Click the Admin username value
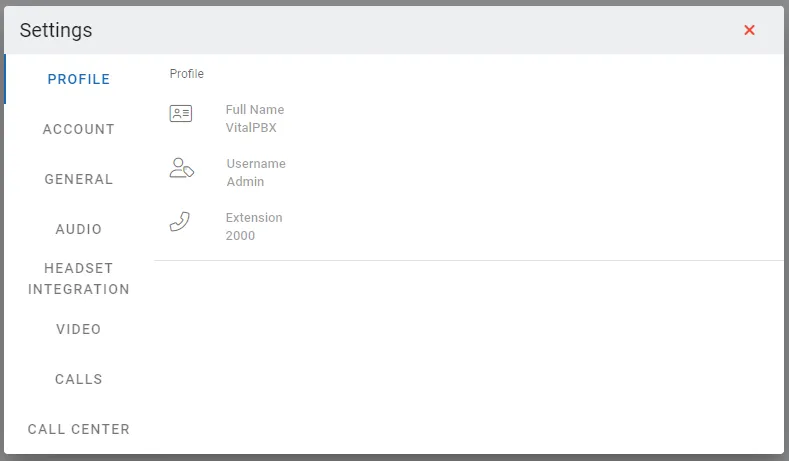789x461 pixels. click(245, 182)
